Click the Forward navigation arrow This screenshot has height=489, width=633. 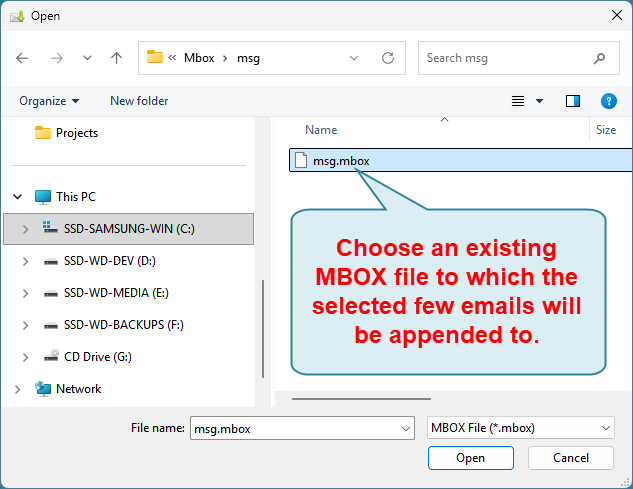[56, 58]
